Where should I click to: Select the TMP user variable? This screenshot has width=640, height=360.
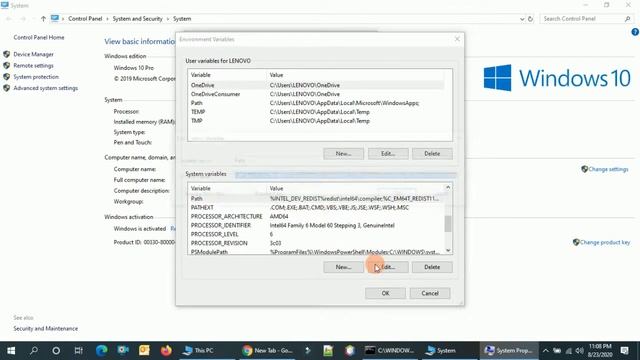317,121
